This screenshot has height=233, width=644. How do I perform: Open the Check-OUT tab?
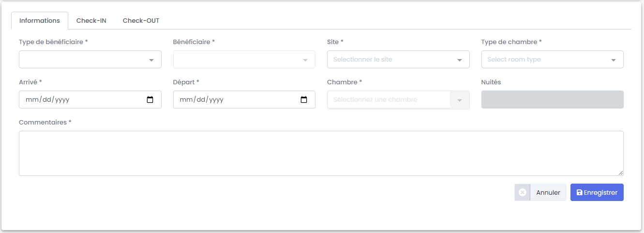click(141, 21)
